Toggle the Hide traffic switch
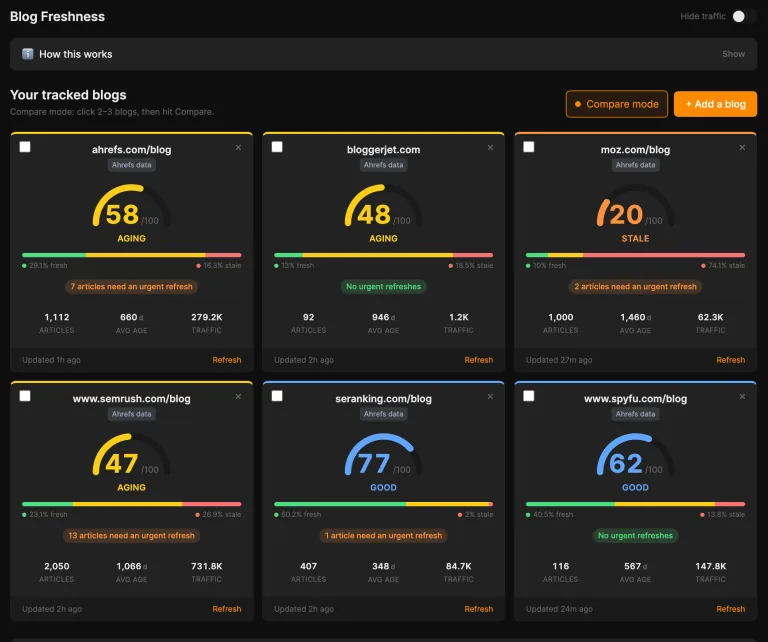This screenshot has height=642, width=768. pos(744,16)
